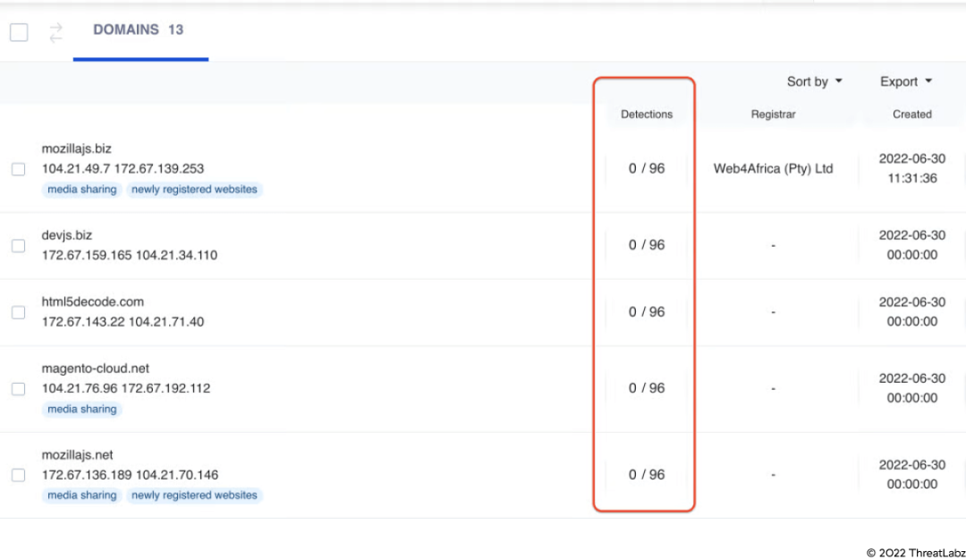The height and width of the screenshot is (560, 966).
Task: Click the media sharing tag under mozillajs.biz
Action: point(82,190)
